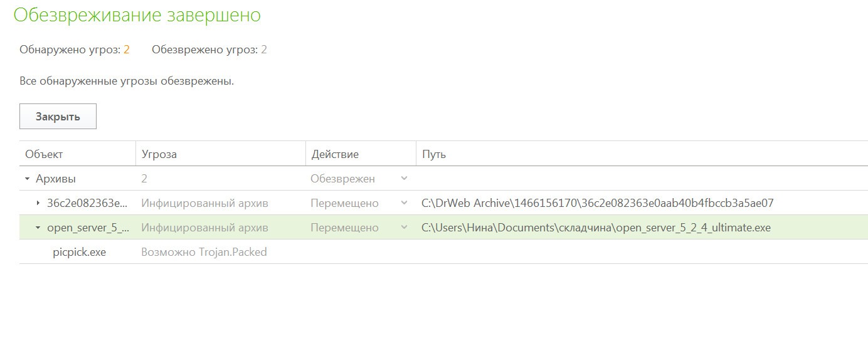The width and height of the screenshot is (868, 353).
Task: Open action dropdown for open_server row
Action: point(404,228)
